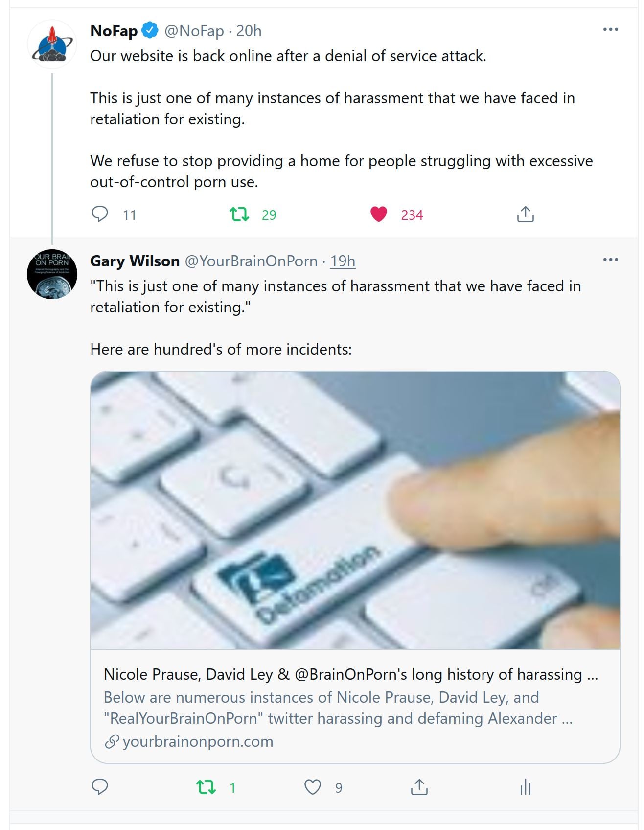Open Defamation keyboard link preview image

click(355, 509)
